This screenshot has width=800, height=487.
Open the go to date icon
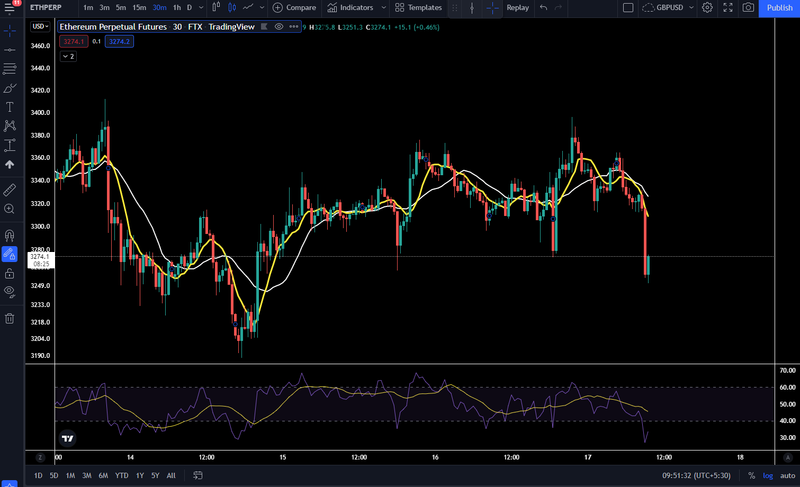coord(198,475)
